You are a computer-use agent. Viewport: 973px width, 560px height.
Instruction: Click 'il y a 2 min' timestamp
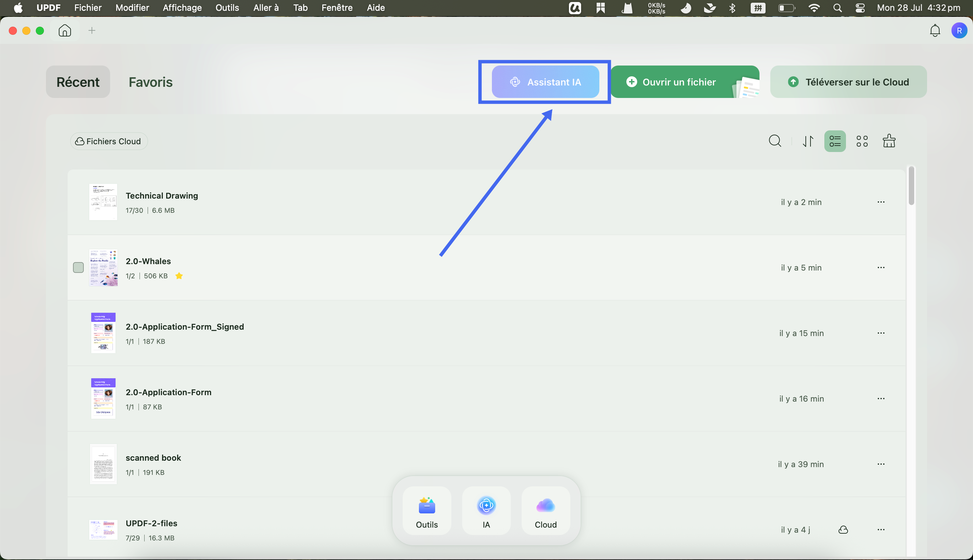801,202
